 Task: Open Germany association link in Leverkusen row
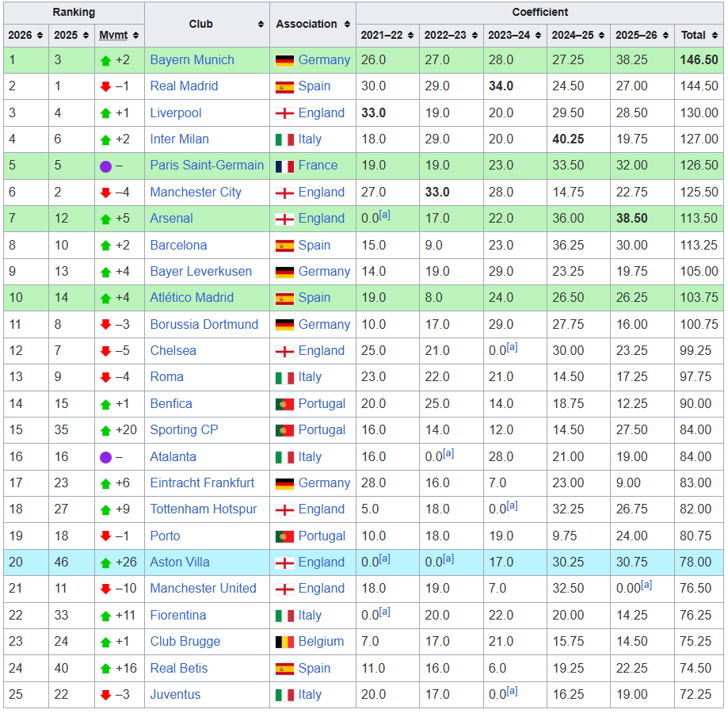[324, 271]
